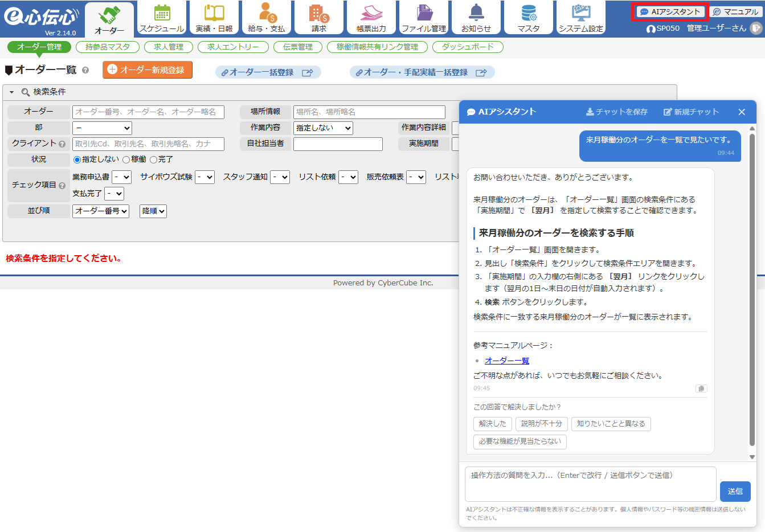Close the AIアシスタント chat panel

[742, 112]
